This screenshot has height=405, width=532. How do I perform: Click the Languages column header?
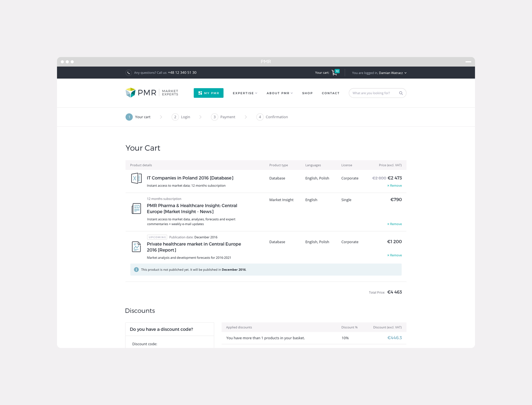(313, 165)
